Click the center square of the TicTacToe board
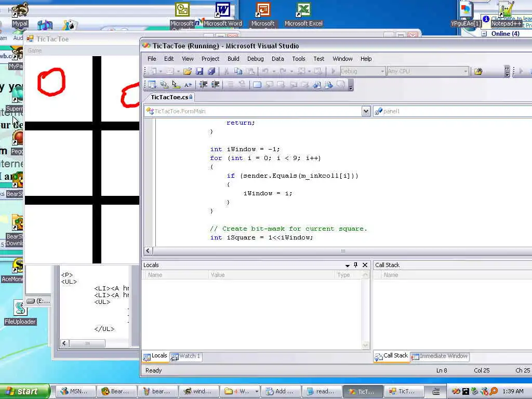 120,163
